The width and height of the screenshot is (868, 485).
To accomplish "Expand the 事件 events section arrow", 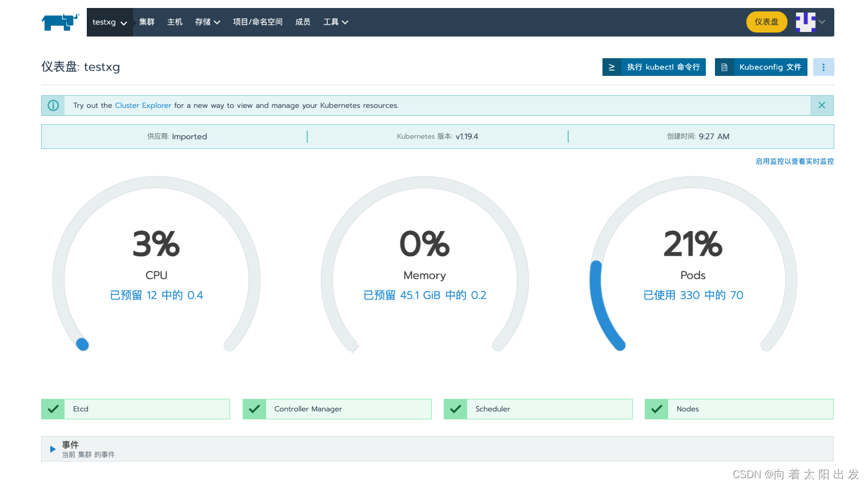I will click(x=53, y=449).
